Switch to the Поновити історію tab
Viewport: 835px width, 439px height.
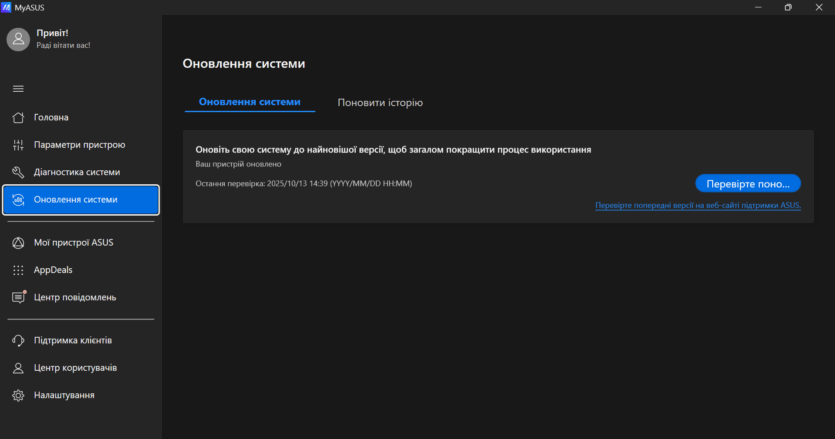(380, 103)
